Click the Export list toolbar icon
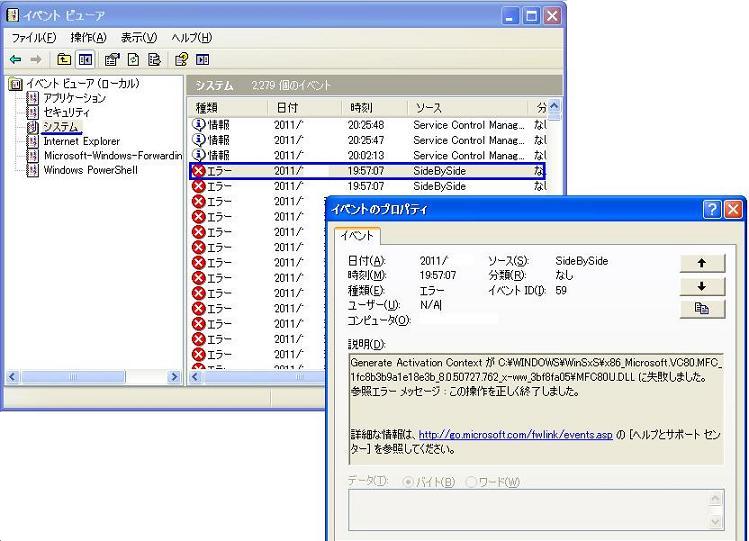The image size is (749, 541). tap(154, 59)
